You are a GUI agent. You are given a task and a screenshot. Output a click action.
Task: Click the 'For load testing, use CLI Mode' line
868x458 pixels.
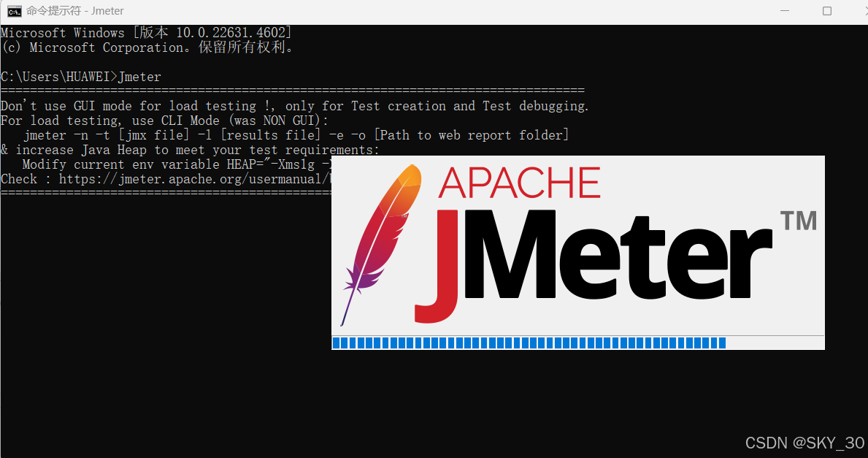pos(164,121)
